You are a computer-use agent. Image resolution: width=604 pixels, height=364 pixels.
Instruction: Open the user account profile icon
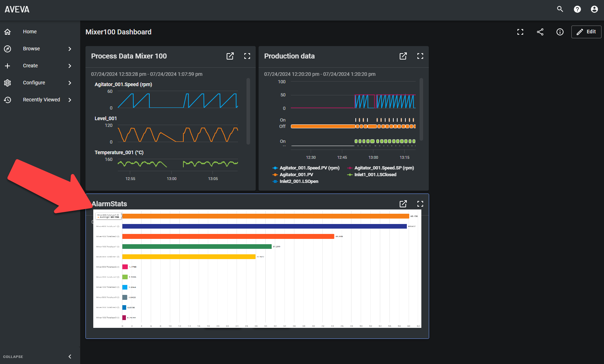[594, 9]
